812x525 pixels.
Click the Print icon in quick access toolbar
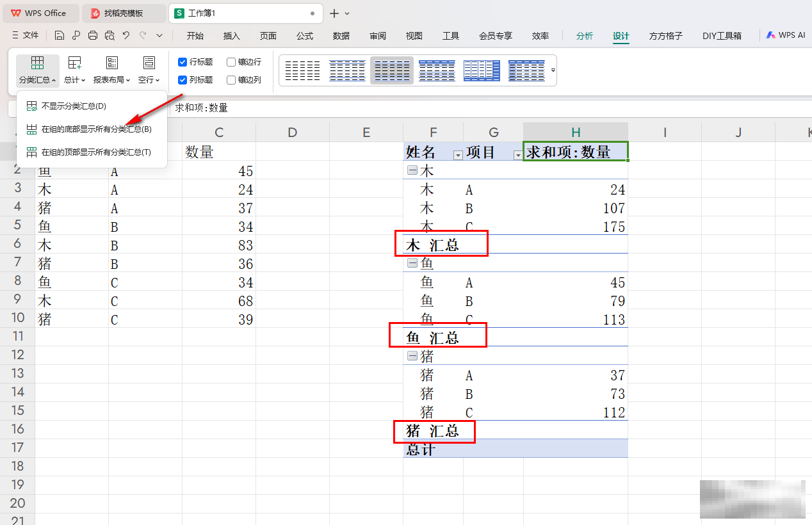(93, 36)
